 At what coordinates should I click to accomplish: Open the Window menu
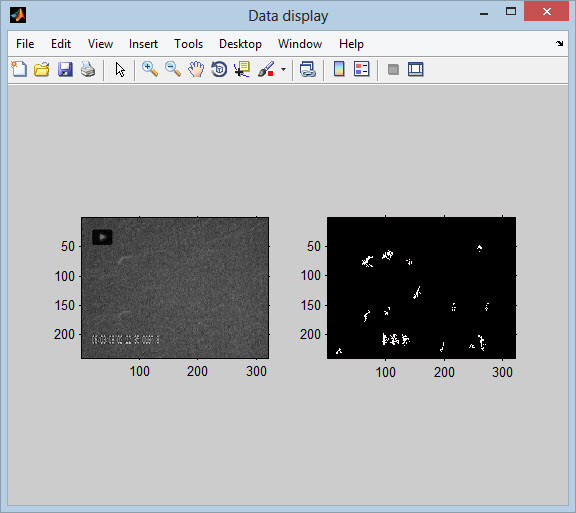pyautogui.click(x=300, y=44)
